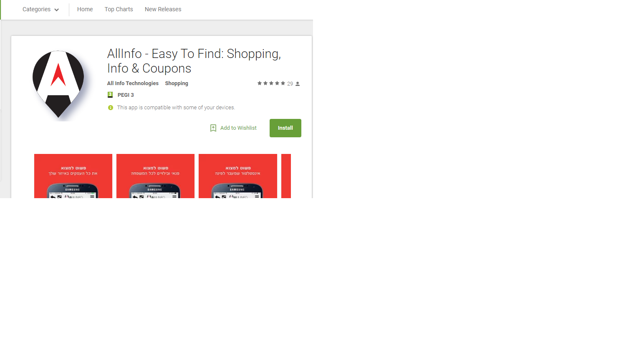Click the PEGI 3 rating badge icon
Image resolution: width=644 pixels, height=350 pixels.
[110, 95]
